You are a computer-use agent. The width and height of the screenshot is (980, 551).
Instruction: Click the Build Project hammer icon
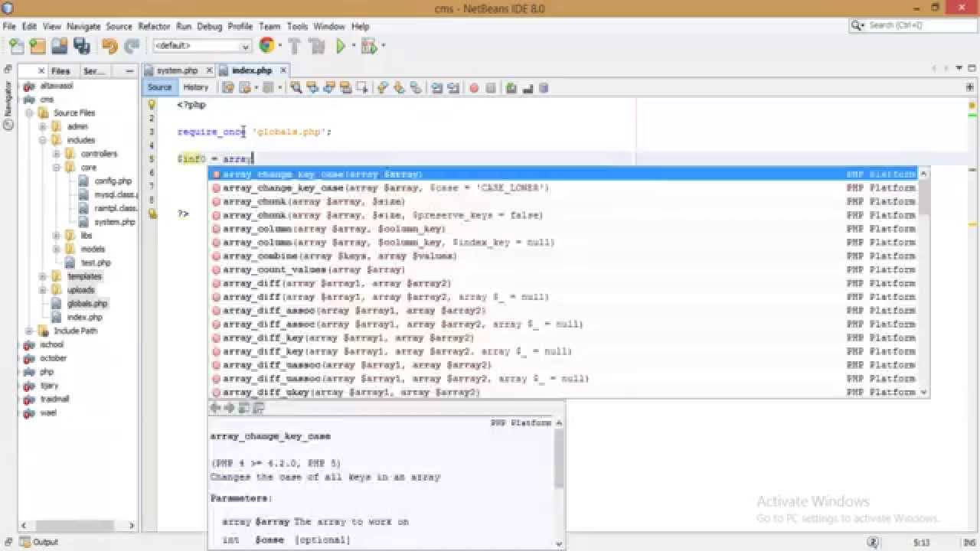pos(296,46)
